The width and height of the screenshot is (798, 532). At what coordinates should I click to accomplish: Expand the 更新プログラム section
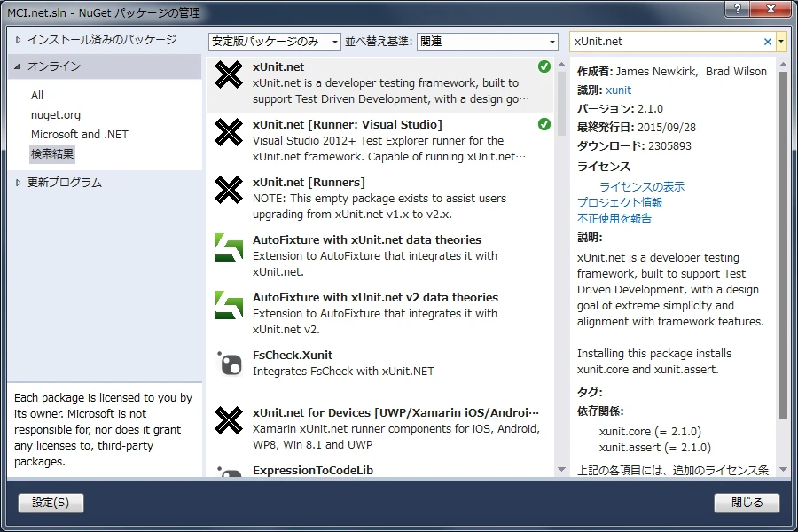[19, 183]
